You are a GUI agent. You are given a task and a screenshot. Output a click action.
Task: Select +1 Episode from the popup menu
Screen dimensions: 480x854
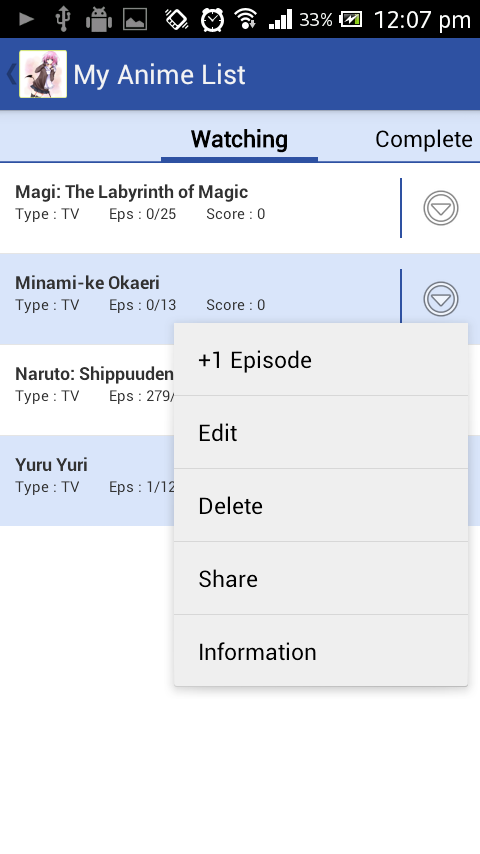(321, 360)
